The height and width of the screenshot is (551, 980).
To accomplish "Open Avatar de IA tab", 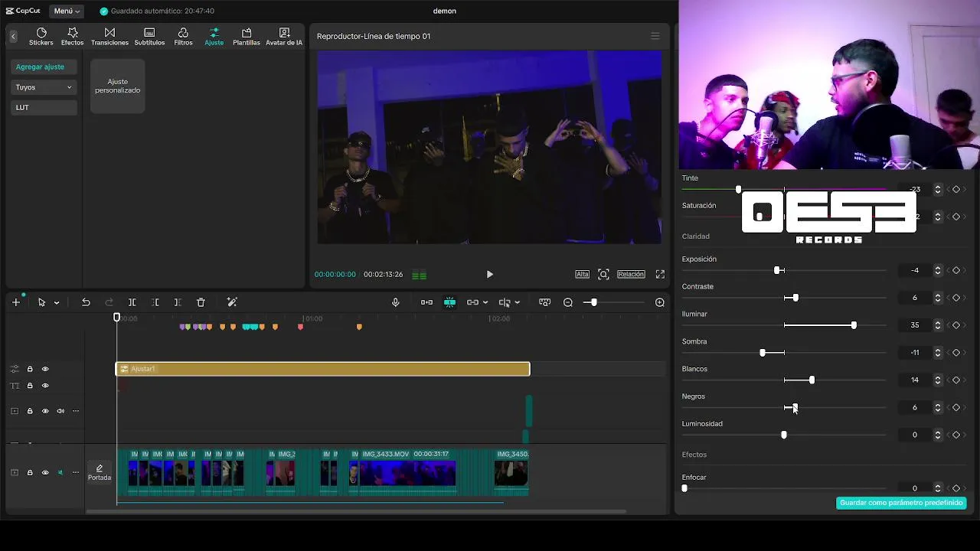I will tap(284, 37).
